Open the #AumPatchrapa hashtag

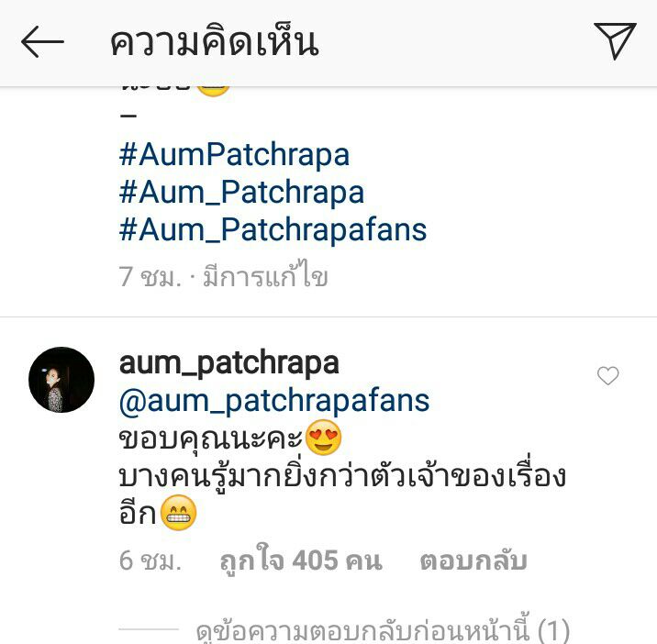pos(234,155)
